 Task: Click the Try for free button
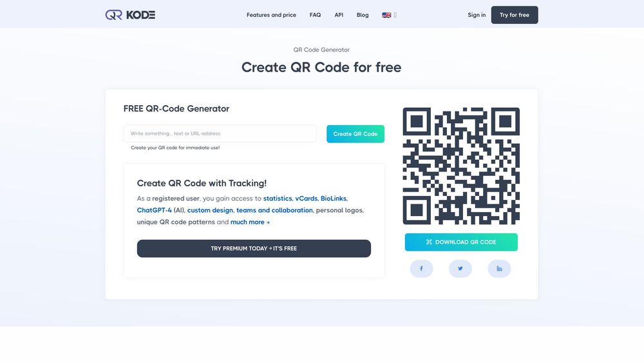(x=515, y=15)
